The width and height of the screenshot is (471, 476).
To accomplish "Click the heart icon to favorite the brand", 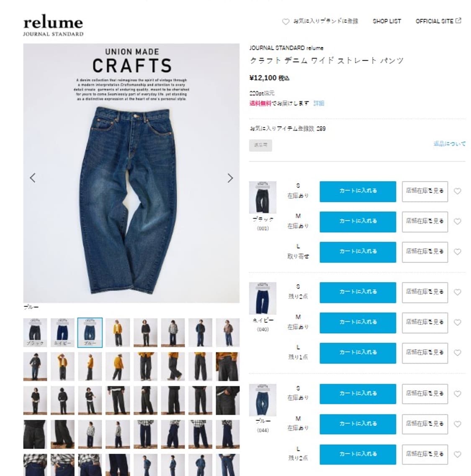I will click(x=286, y=21).
